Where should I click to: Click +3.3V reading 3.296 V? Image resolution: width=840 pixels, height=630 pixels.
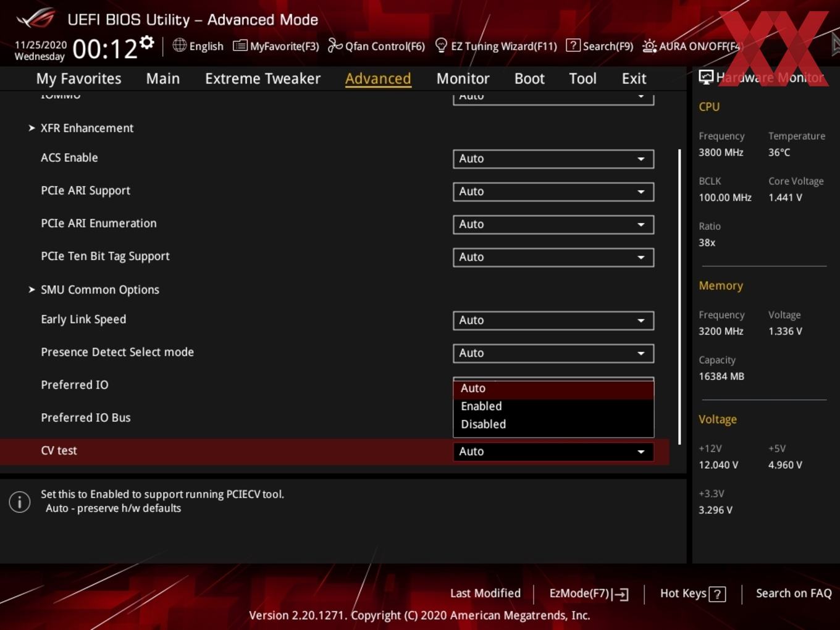715,510
